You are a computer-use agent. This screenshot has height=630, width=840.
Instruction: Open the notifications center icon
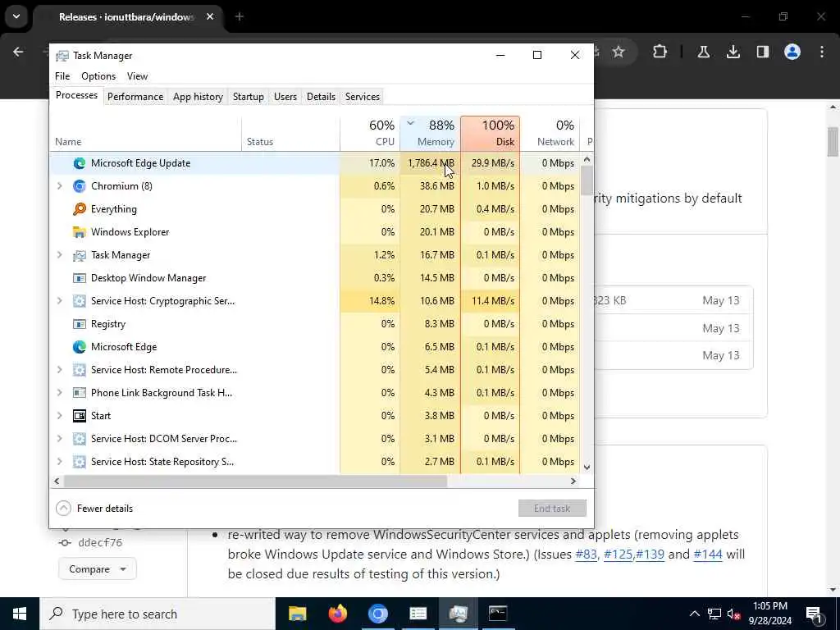[814, 614]
